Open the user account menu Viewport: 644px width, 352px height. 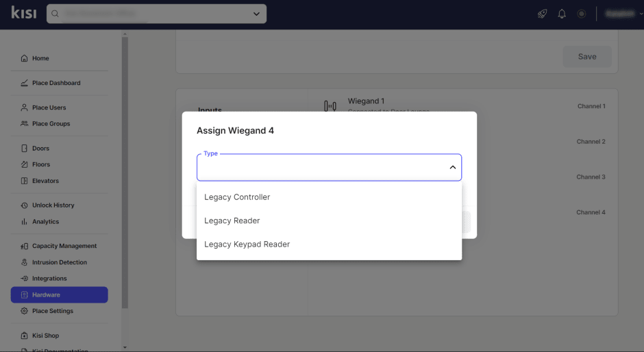pos(623,14)
